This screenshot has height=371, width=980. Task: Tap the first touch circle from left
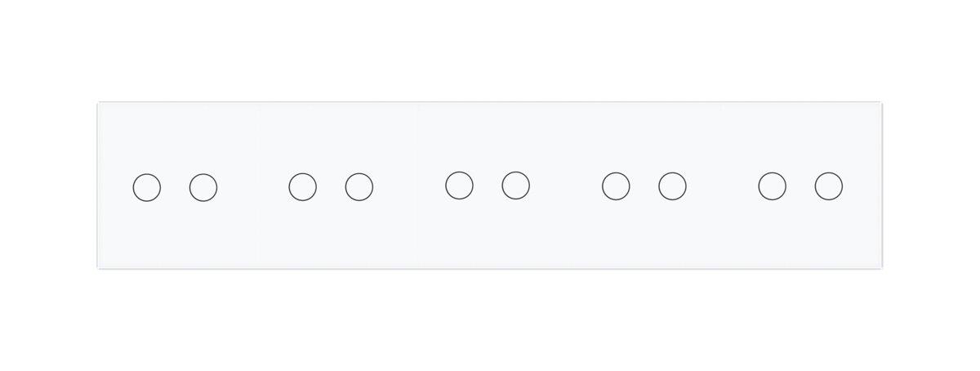tap(147, 187)
